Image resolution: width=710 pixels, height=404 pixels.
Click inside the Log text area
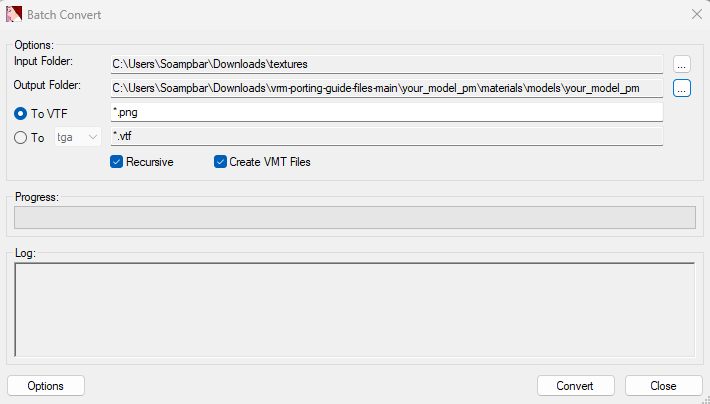(x=355, y=309)
